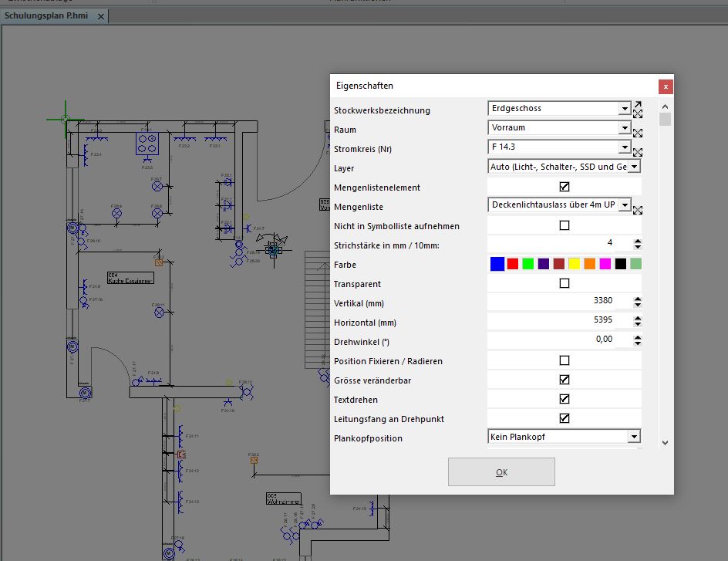728x561 pixels.
Task: Check Position Fixieren / Radieren option
Action: 565,360
